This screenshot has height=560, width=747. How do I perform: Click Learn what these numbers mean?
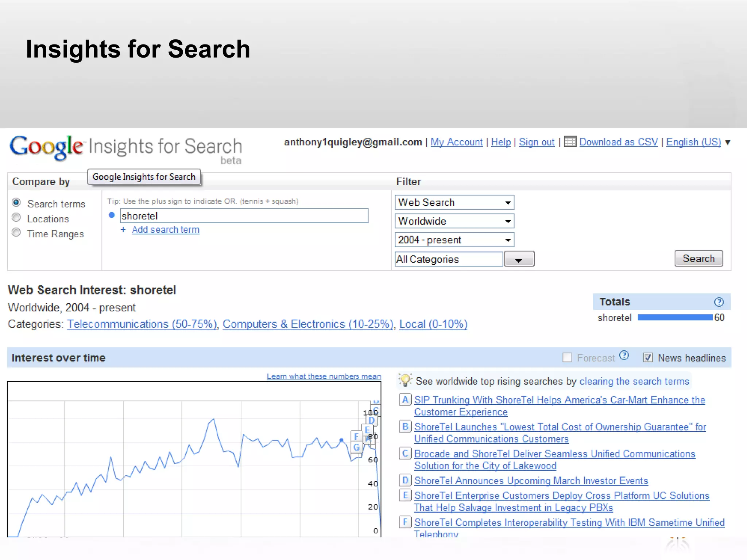[x=324, y=376]
